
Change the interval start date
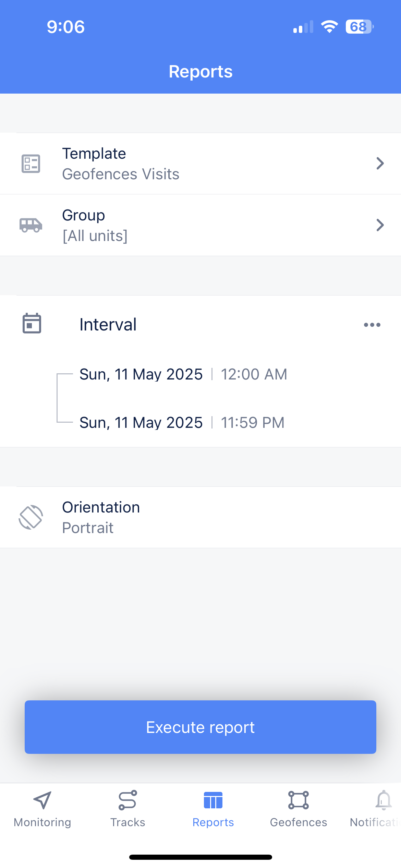point(141,374)
